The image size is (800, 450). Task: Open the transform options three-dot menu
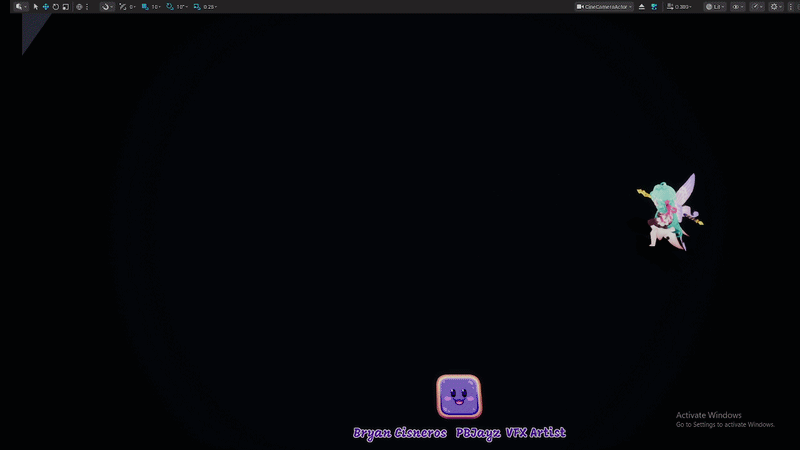(x=87, y=7)
